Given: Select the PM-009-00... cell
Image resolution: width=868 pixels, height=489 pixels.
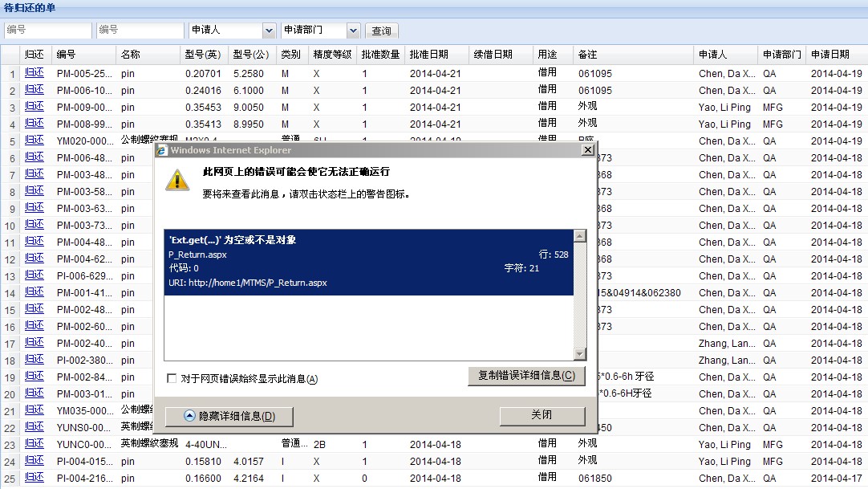Looking at the screenshot, I should 84,108.
